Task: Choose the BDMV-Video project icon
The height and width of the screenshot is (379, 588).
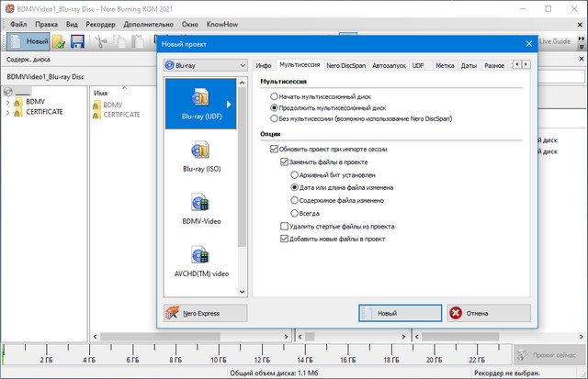Action: [x=200, y=203]
